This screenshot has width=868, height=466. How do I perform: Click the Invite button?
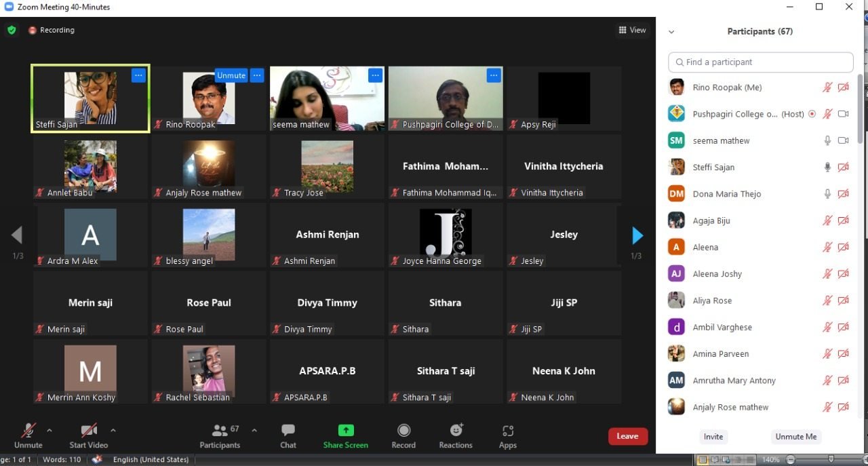click(713, 437)
